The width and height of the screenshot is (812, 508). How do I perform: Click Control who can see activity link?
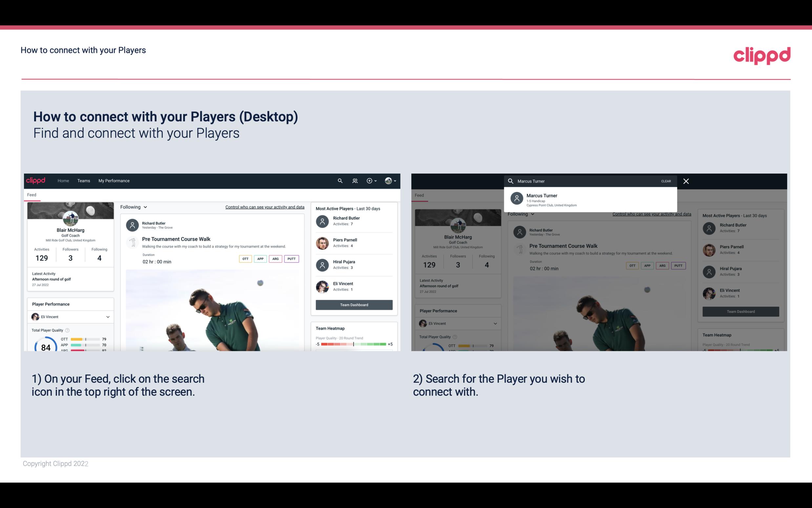[264, 206]
